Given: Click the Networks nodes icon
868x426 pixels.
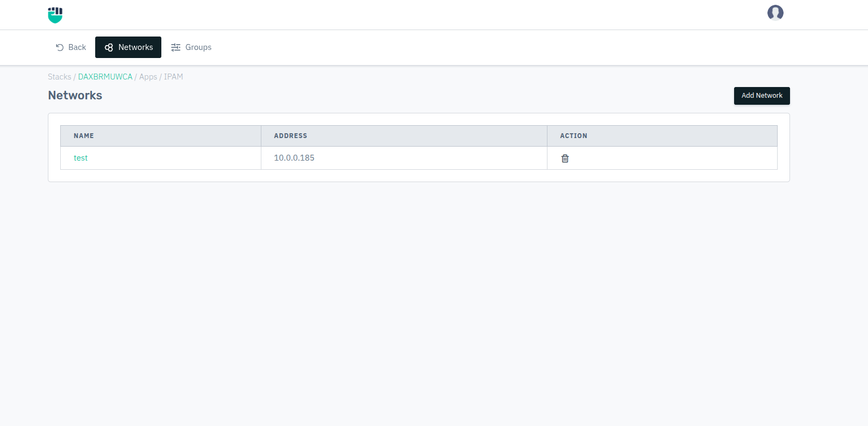Looking at the screenshot, I should pos(109,47).
